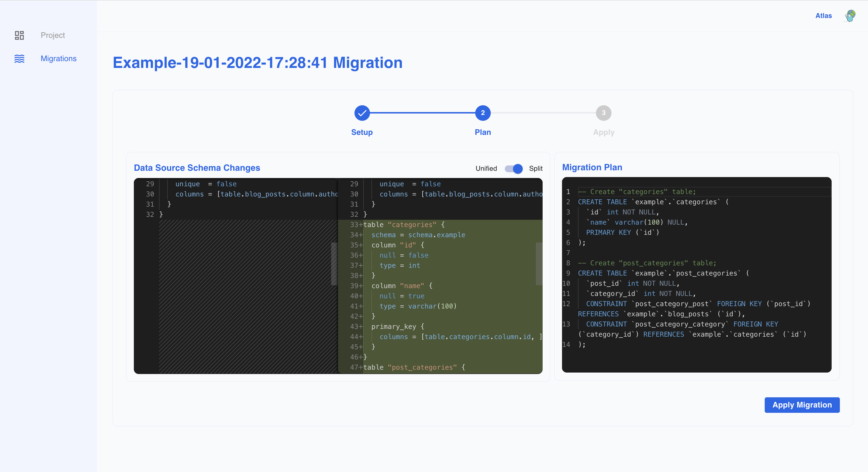The width and height of the screenshot is (868, 472).
Task: Toggle the Unified/Split diff view switch
Action: click(513, 169)
